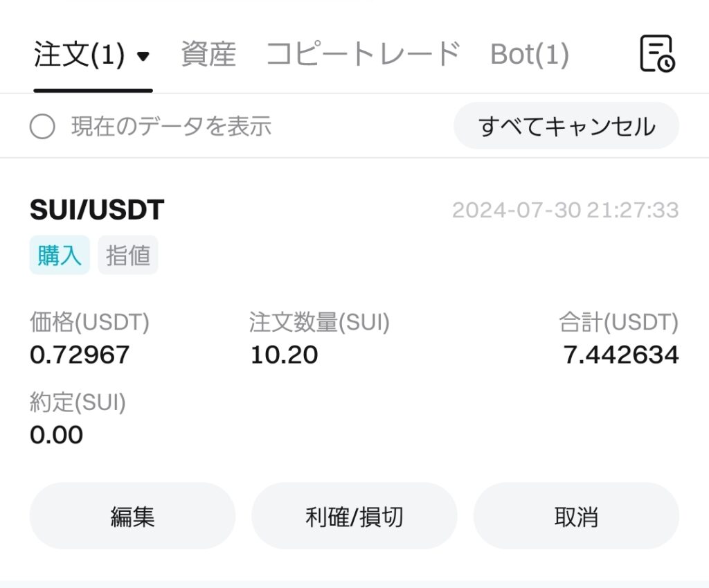
Task: Cancel the order with 取消 button
Action: pos(575,516)
